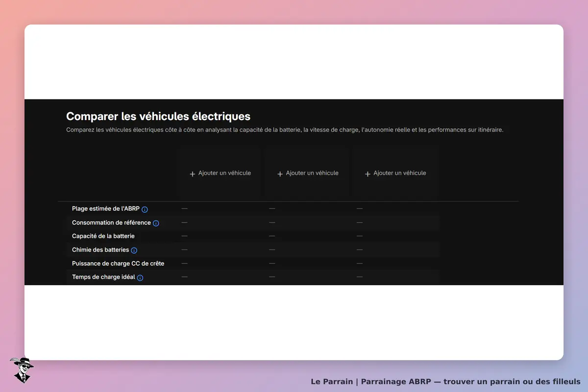Click the comparison description paragraph
588x392 pixels.
tap(285, 130)
